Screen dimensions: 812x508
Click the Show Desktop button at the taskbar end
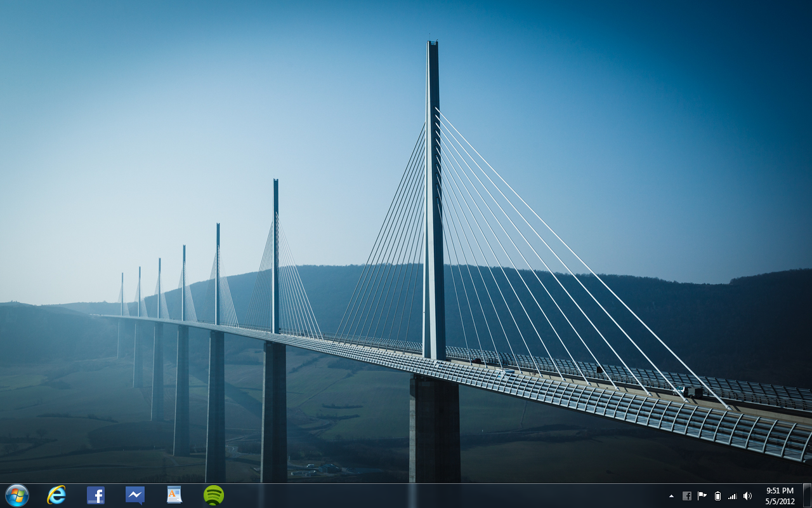click(x=807, y=495)
